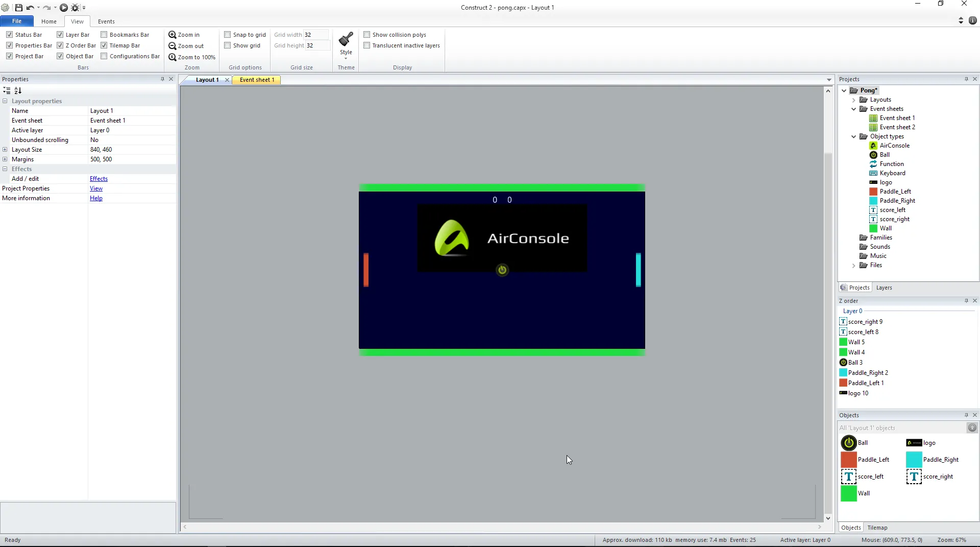Expand the Layout Size property
980x547 pixels.
(5, 150)
